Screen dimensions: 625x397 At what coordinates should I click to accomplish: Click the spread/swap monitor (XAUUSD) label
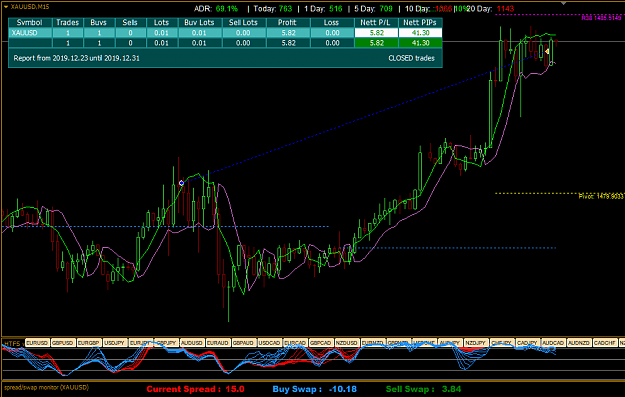tap(46, 387)
